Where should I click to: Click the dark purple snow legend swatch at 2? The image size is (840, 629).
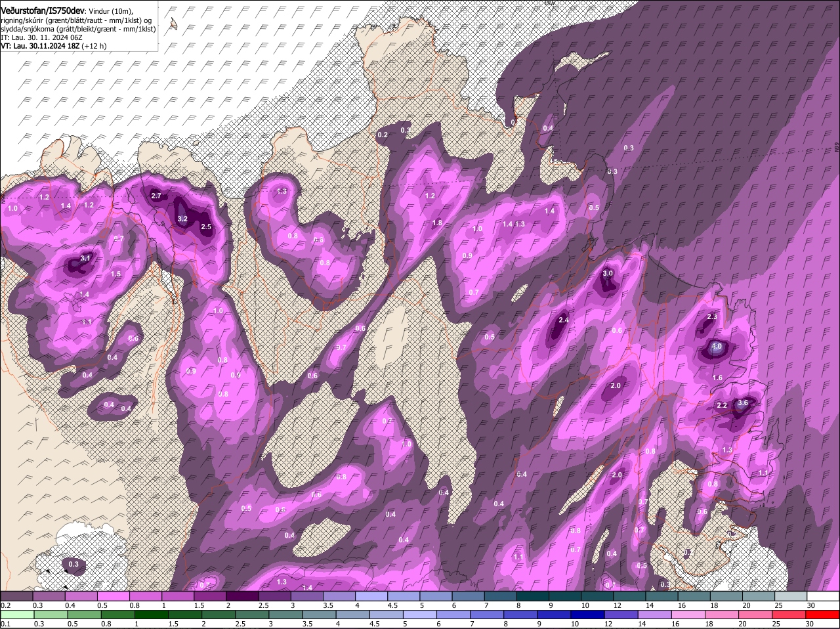pos(242,596)
